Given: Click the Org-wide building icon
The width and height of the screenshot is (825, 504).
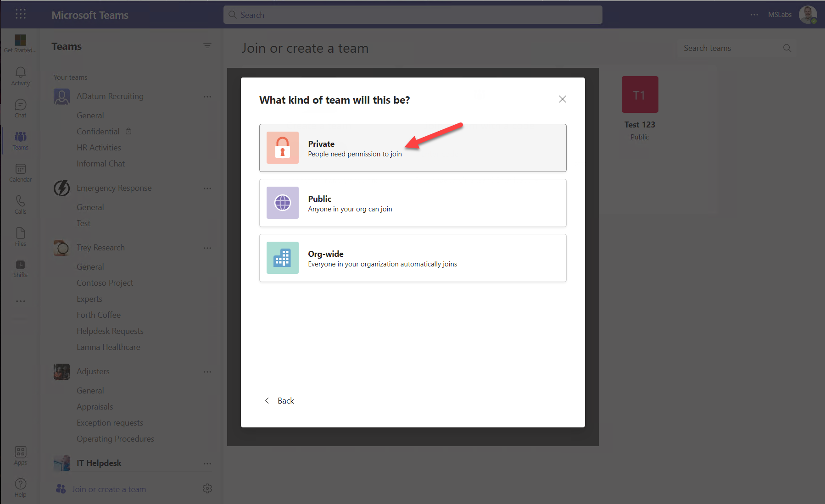Looking at the screenshot, I should click(x=283, y=258).
